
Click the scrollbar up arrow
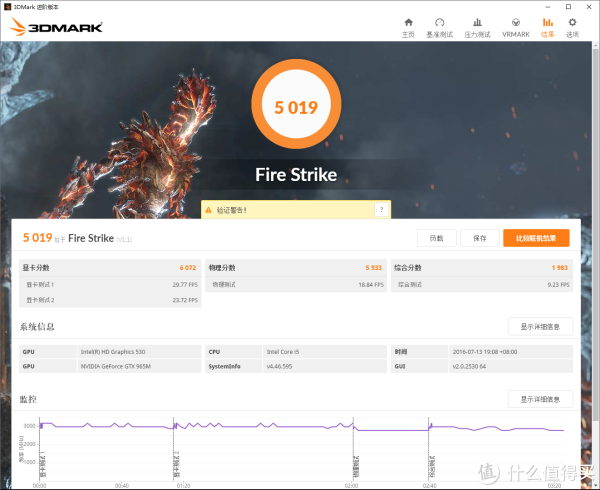[596, 46]
